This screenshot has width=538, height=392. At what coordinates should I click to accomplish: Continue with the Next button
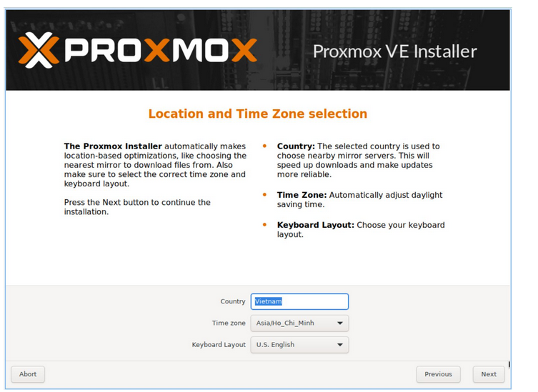[489, 374]
